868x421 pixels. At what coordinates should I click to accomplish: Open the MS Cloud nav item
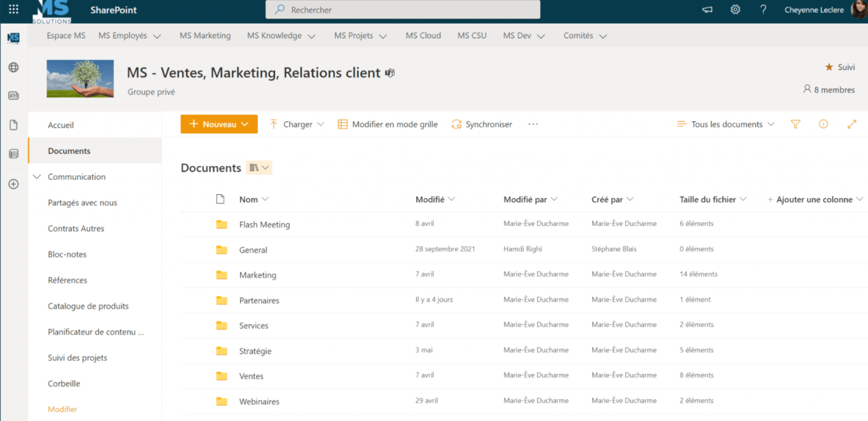pos(423,36)
